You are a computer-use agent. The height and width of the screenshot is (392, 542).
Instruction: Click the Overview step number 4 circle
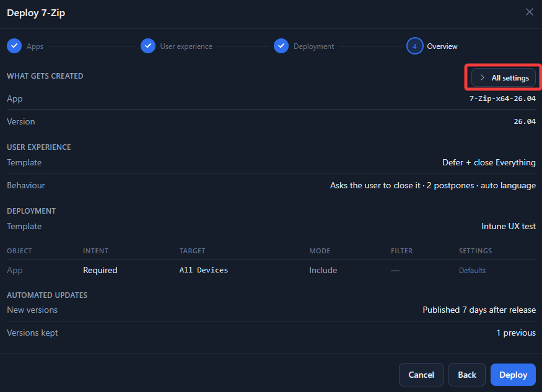(415, 46)
